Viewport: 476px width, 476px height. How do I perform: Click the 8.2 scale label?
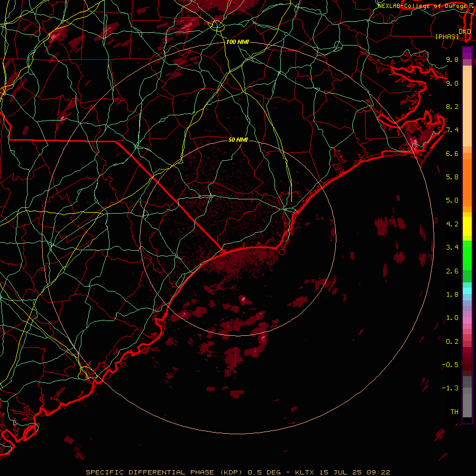[x=452, y=106]
